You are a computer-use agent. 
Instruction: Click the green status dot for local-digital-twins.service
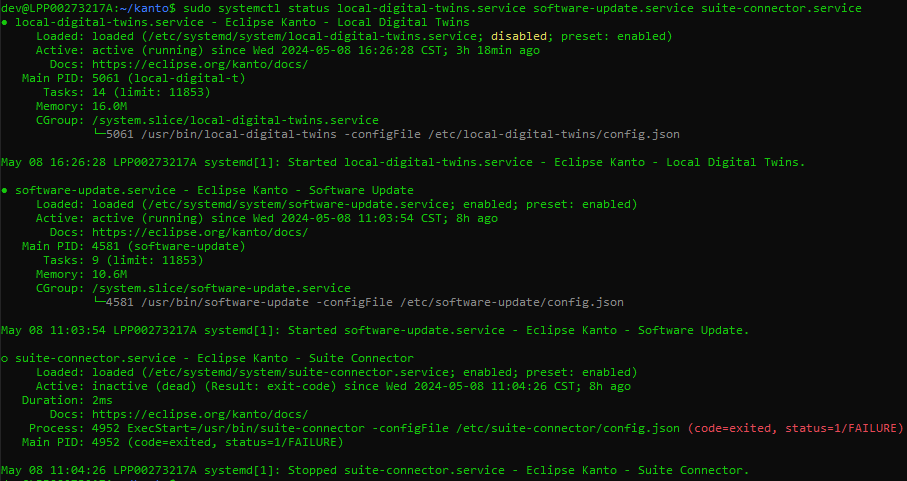(x=5, y=23)
